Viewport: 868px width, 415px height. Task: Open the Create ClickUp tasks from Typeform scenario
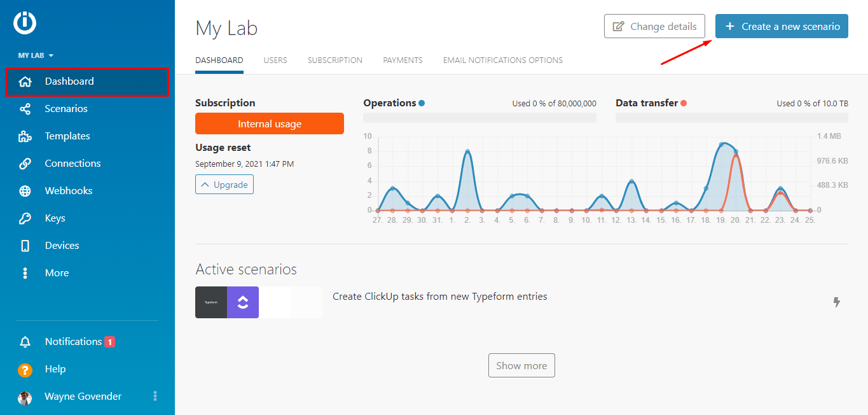(439, 297)
